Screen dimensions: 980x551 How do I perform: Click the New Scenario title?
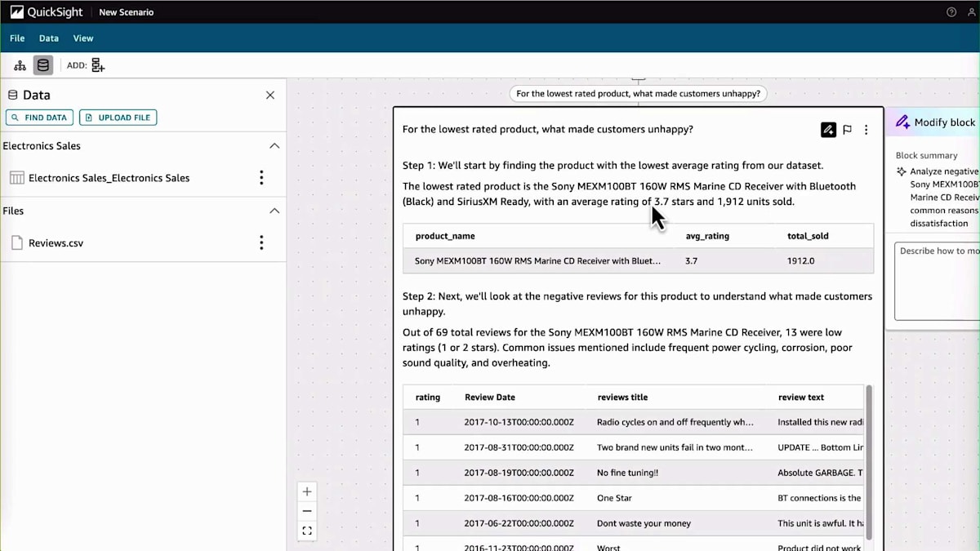[126, 12]
